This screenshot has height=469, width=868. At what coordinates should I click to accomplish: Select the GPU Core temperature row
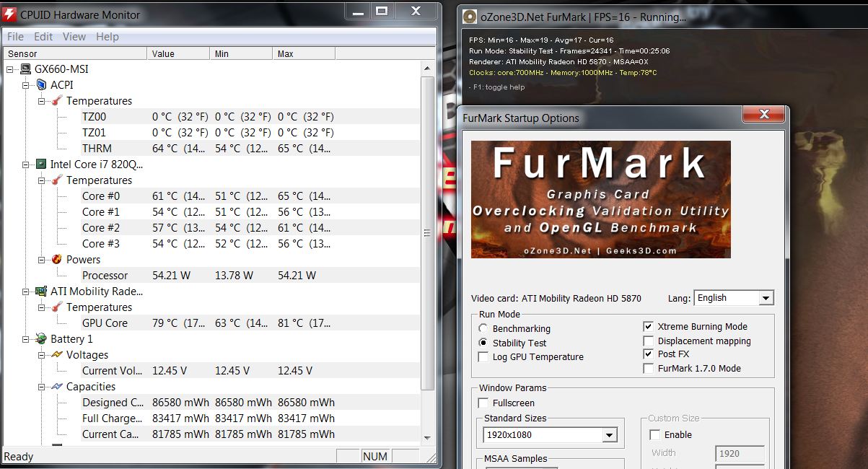point(211,323)
